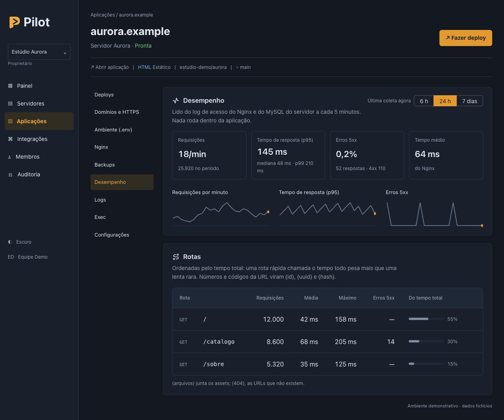Click the Painel grid icon

(x=10, y=86)
